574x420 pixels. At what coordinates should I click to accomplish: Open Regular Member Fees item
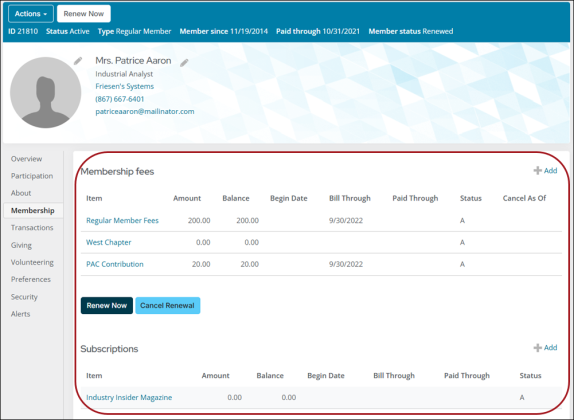(122, 220)
